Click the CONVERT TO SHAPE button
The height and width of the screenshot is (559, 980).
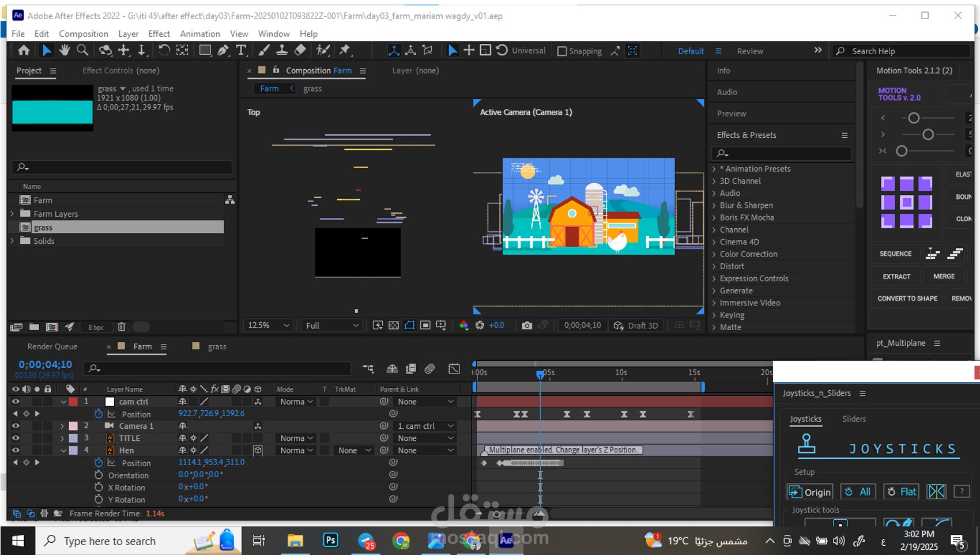tap(907, 299)
